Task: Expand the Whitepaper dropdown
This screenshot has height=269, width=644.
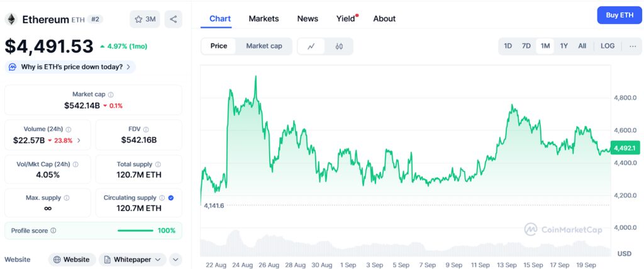Action: (x=133, y=260)
